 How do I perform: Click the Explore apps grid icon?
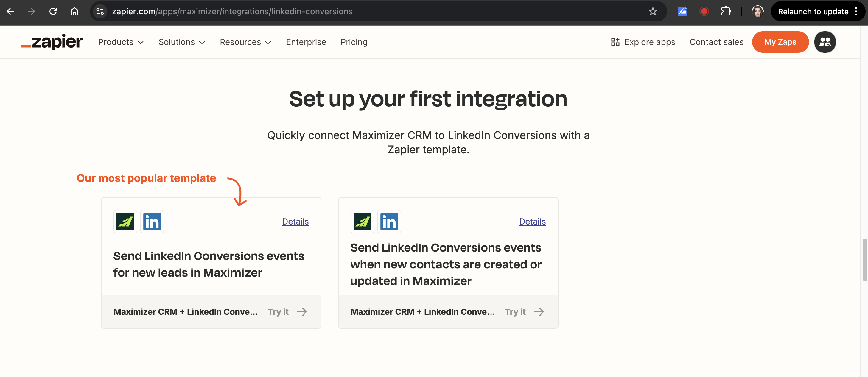(x=615, y=42)
